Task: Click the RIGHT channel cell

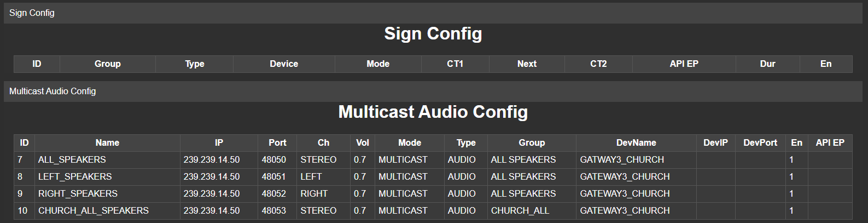Action: coord(314,194)
